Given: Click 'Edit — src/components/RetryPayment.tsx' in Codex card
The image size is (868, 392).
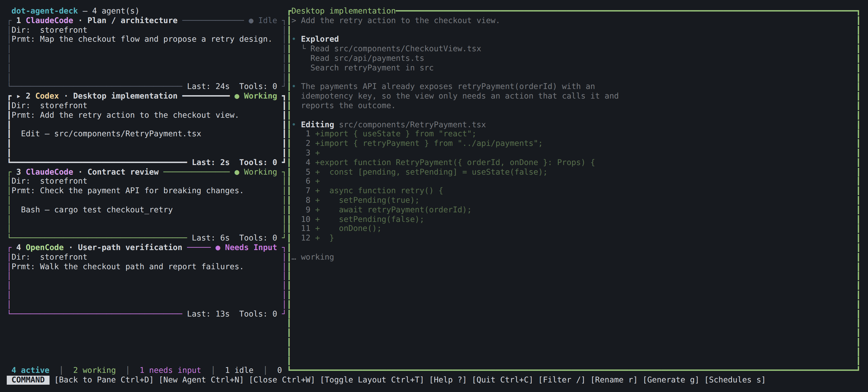Looking at the screenshot, I should coord(111,134).
